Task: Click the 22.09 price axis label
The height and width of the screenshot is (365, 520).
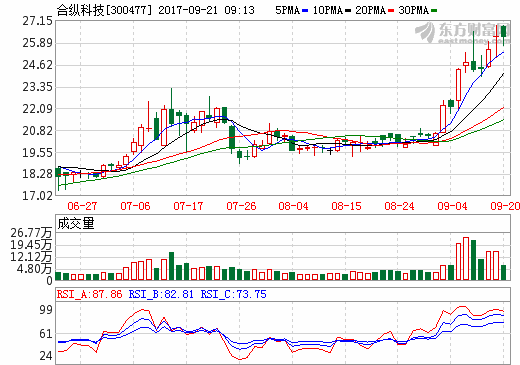Action: 37,109
